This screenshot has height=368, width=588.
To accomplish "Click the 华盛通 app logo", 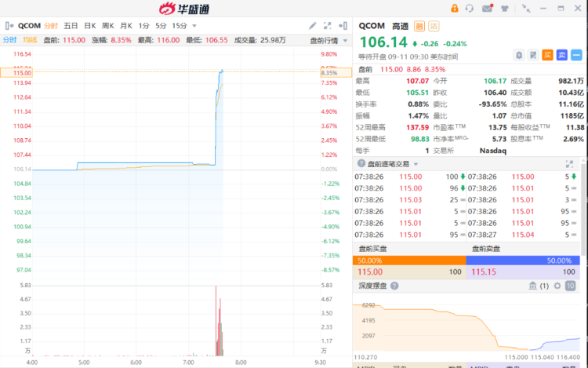I will [183, 9].
